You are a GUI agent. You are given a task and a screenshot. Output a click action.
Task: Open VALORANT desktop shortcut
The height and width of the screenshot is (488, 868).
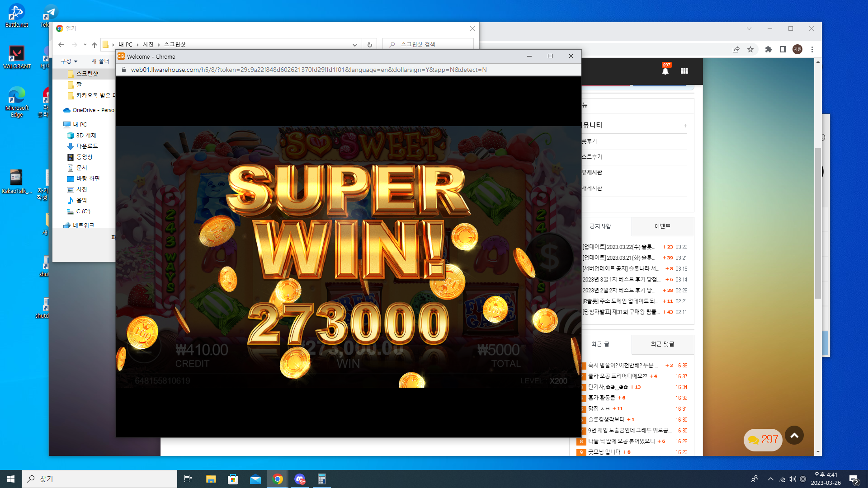point(17,57)
